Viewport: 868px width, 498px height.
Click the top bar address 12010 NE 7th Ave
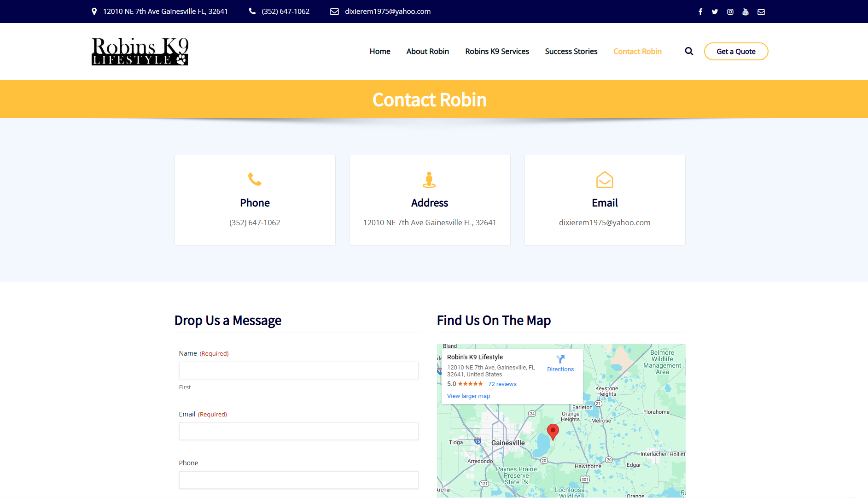[165, 12]
